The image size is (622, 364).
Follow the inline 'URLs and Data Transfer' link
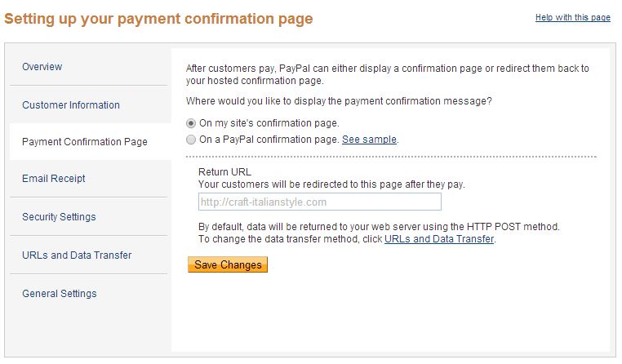pyautogui.click(x=438, y=239)
